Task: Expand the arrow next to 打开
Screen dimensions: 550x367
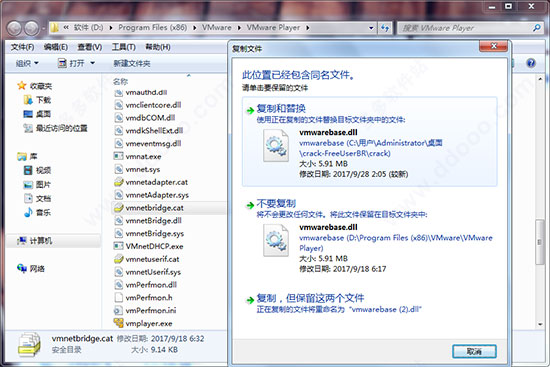Action: pos(93,64)
